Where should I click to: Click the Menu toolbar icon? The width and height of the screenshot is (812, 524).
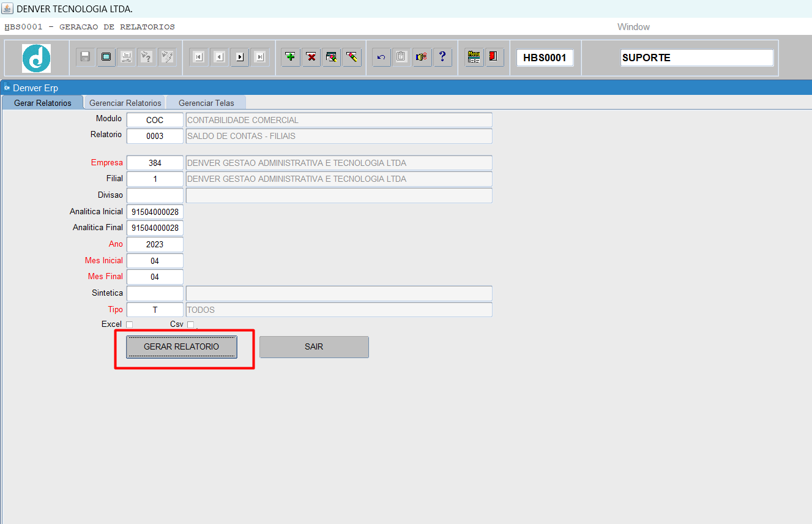coord(474,57)
